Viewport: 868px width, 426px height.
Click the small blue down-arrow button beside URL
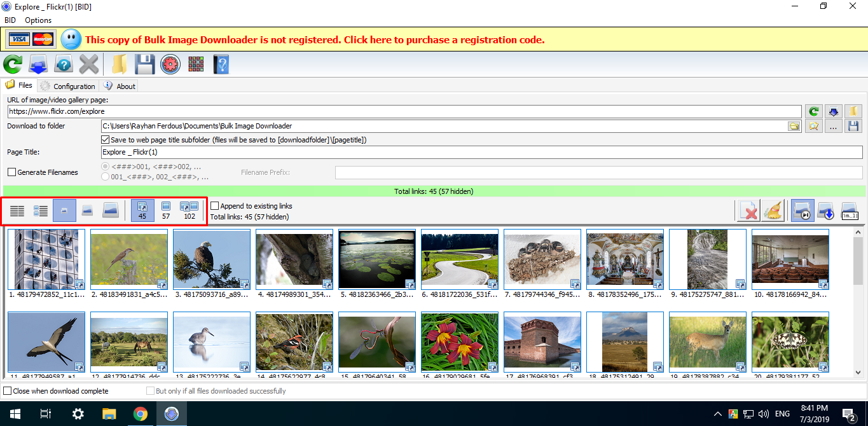833,111
